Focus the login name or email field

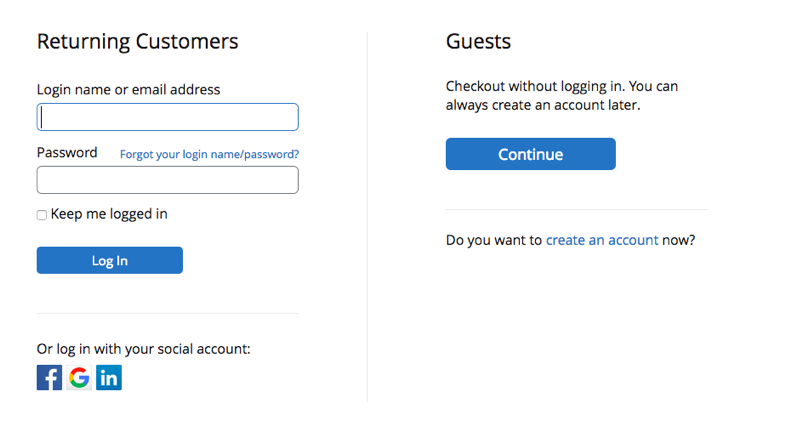[x=167, y=117]
